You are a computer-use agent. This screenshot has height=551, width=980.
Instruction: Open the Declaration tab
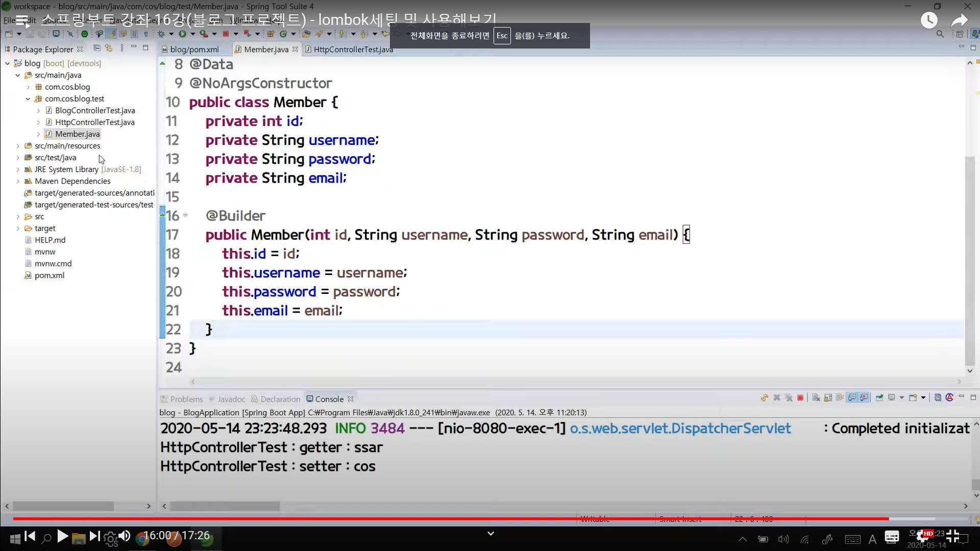pos(276,399)
